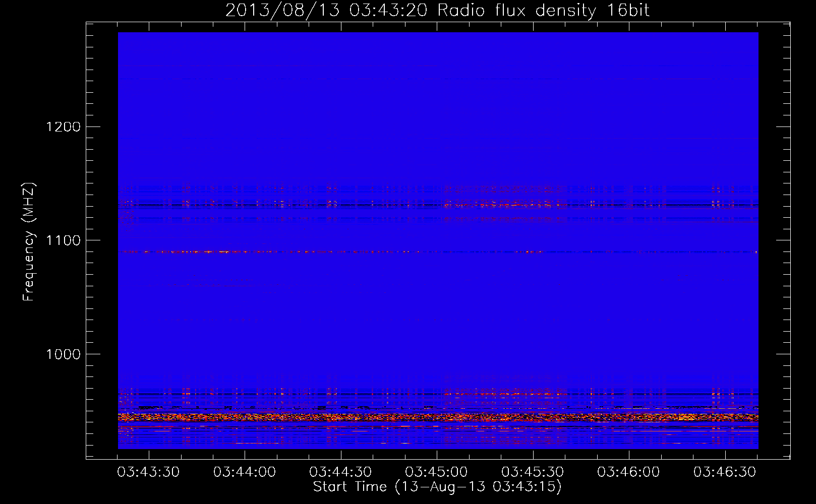The image size is (816, 504).
Task: Click the 1000 frequency tick label
Action: tap(64, 354)
